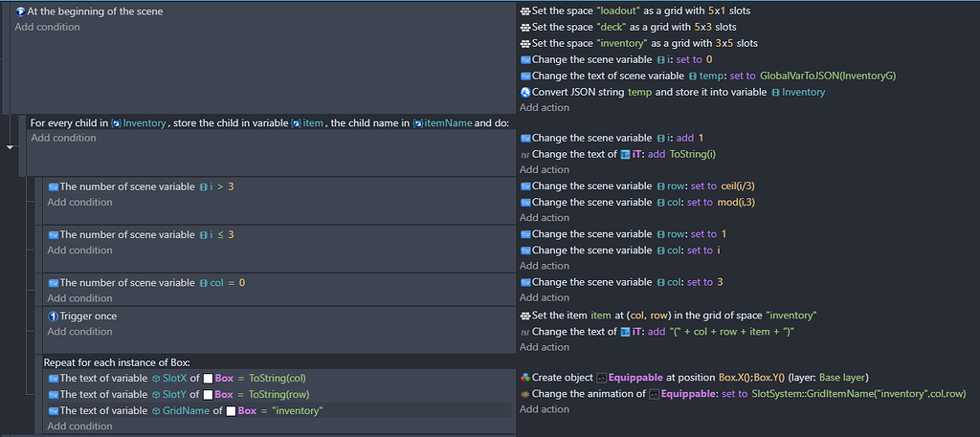The height and width of the screenshot is (437, 980).
Task: Click the 'Base layer' parameter in the Create object action
Action: click(842, 378)
